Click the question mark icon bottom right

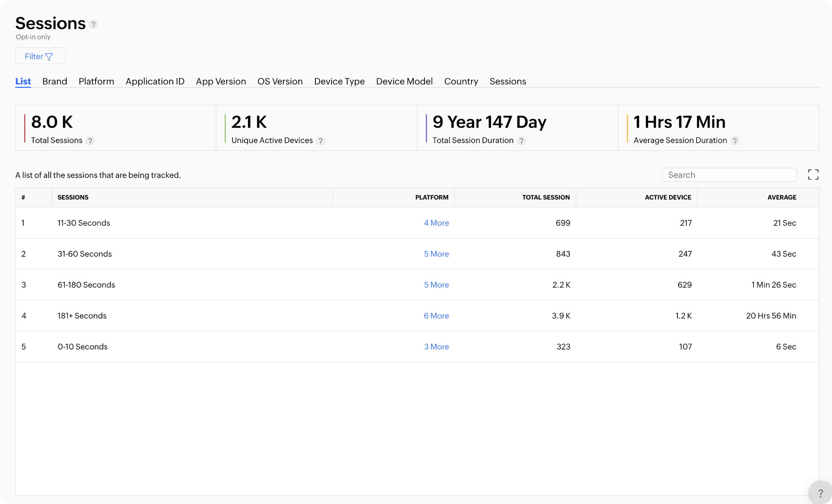820,492
